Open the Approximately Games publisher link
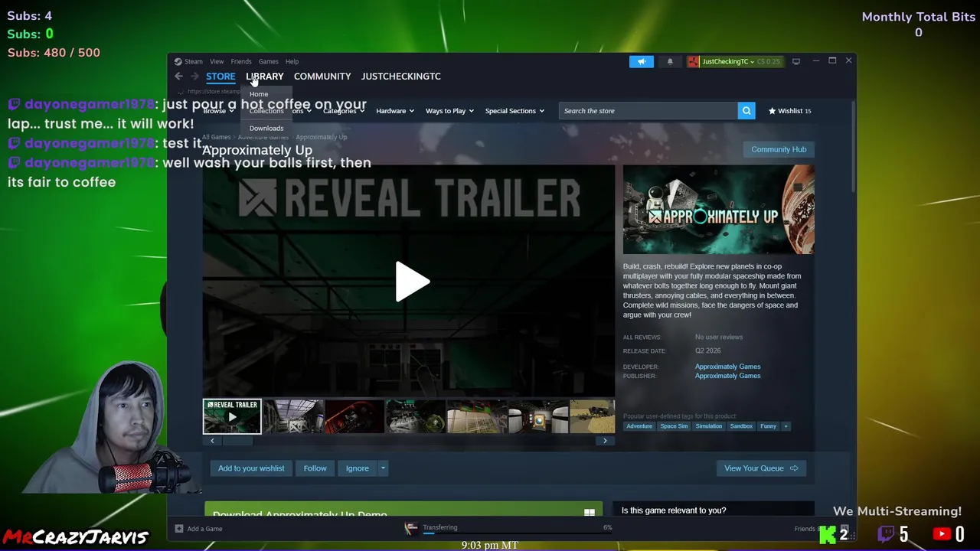The width and height of the screenshot is (980, 551). [x=727, y=376]
